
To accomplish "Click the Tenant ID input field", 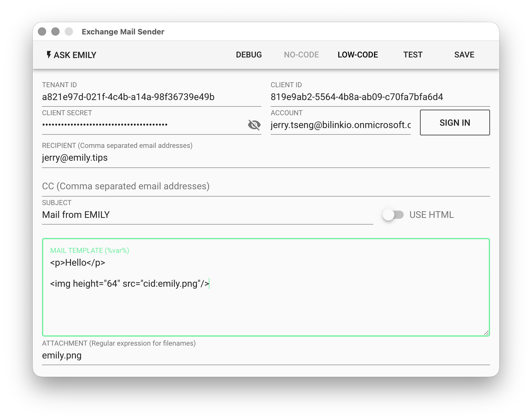I will 151,97.
